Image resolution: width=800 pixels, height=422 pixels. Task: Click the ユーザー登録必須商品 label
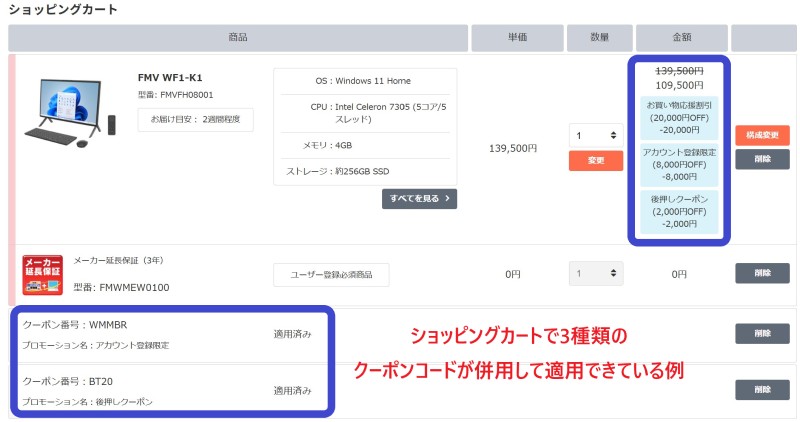pyautogui.click(x=331, y=275)
